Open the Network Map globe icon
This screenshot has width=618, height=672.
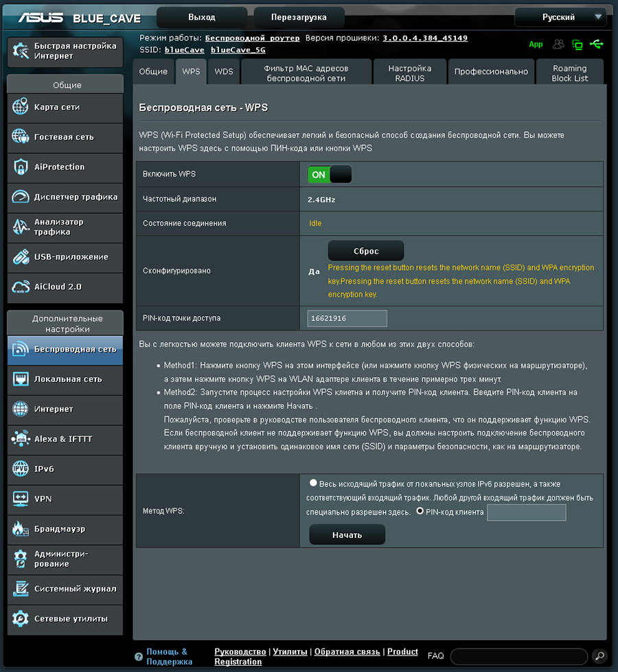point(20,107)
